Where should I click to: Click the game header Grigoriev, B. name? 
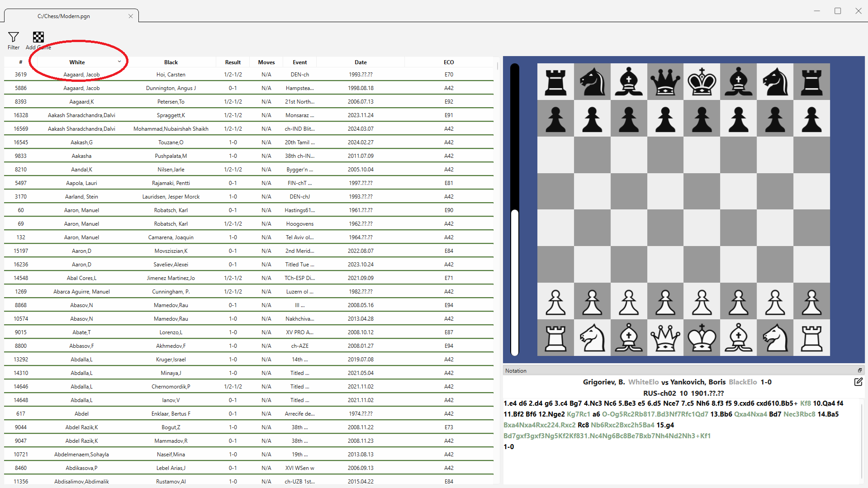coord(604,382)
